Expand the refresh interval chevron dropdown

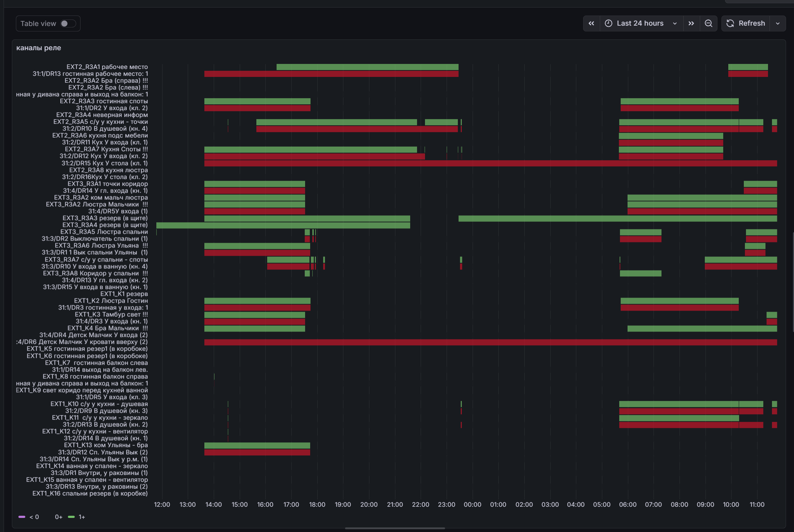click(778, 23)
